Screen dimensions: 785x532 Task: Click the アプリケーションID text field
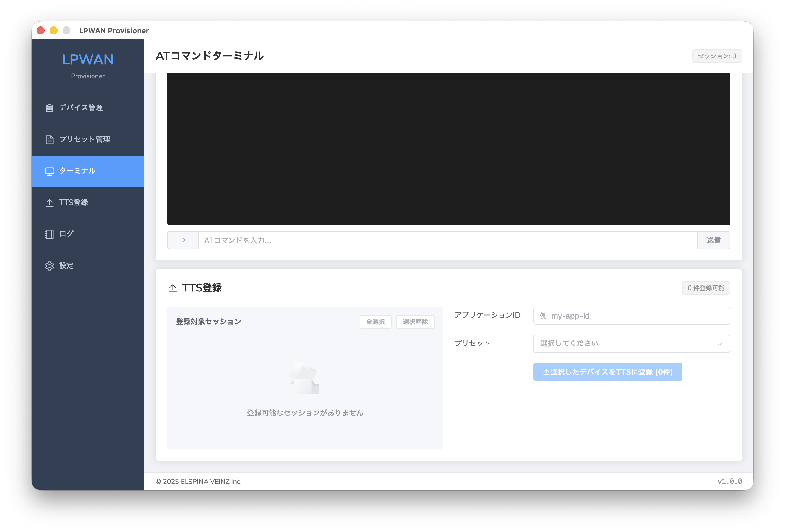631,316
